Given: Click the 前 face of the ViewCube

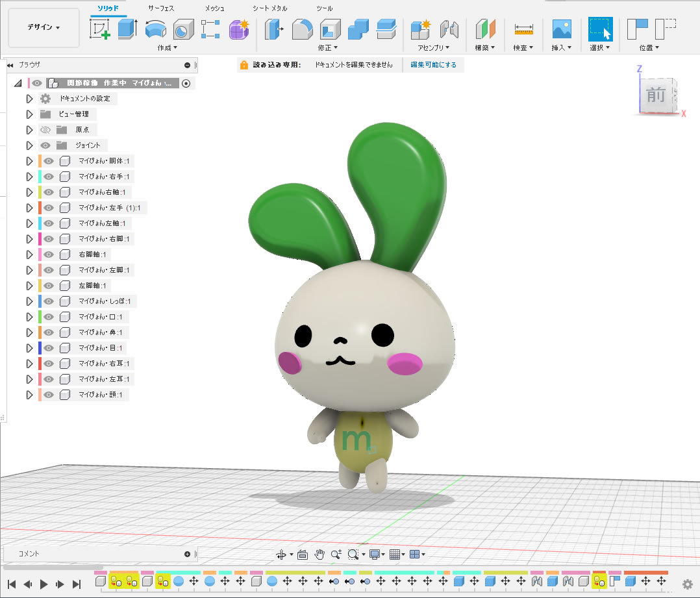Looking at the screenshot, I should pos(656,95).
